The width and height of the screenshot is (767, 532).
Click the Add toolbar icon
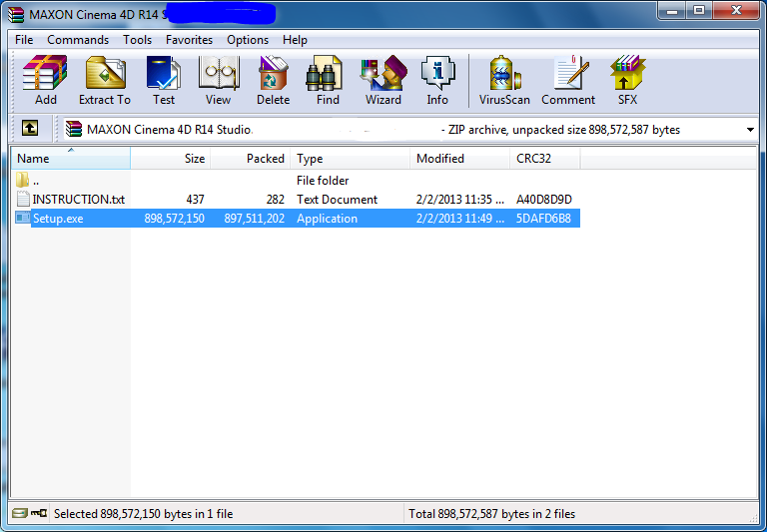[x=45, y=73]
